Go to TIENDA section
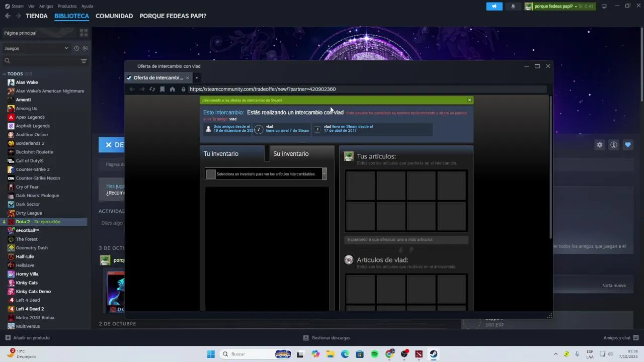 [x=37, y=16]
